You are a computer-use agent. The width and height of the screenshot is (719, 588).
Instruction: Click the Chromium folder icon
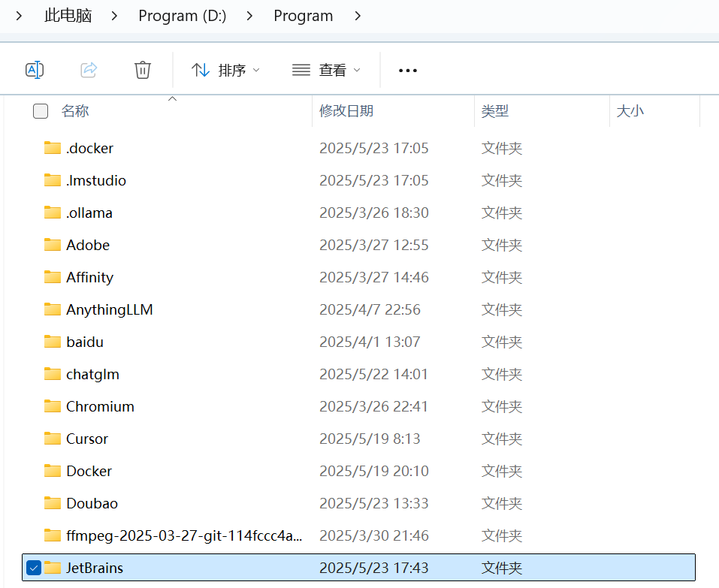pos(53,406)
